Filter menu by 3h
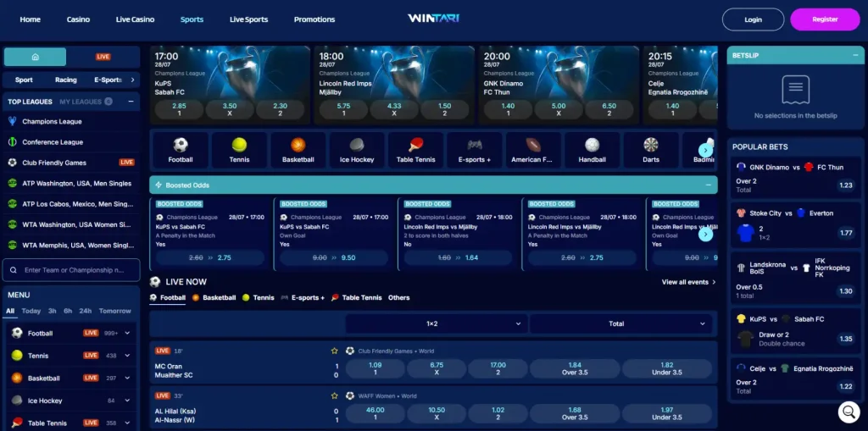This screenshot has width=868, height=431. 52,311
